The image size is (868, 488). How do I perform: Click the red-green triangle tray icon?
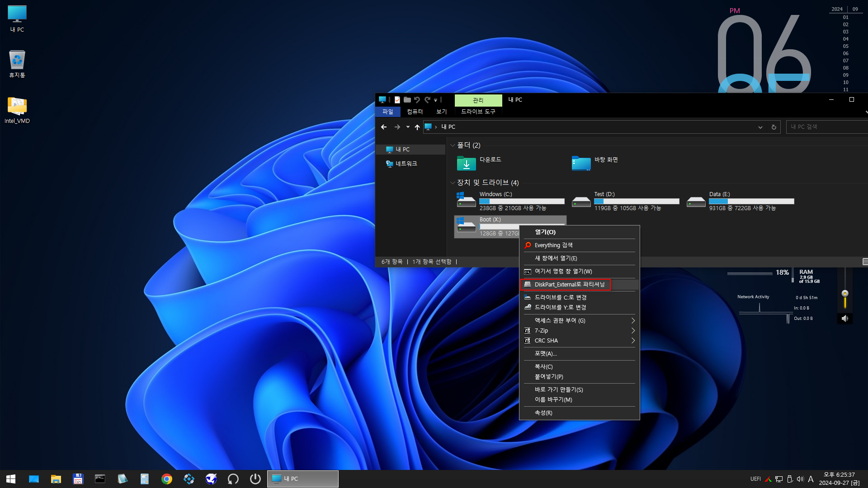(x=768, y=479)
